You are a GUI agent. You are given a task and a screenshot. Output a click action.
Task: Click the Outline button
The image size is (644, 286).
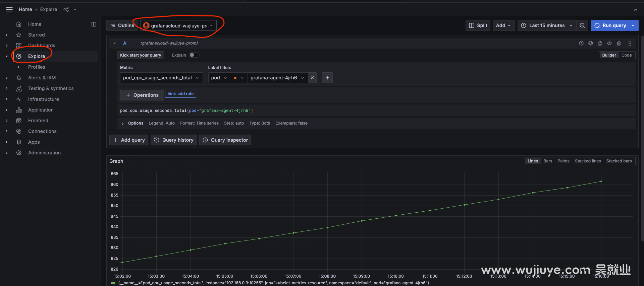122,25
